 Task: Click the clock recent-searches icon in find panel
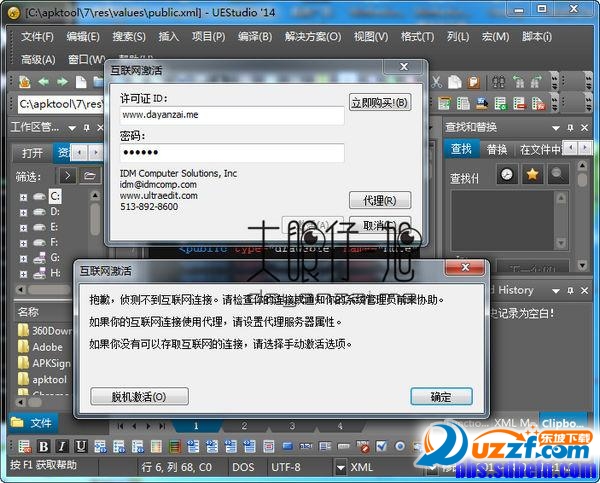click(507, 175)
